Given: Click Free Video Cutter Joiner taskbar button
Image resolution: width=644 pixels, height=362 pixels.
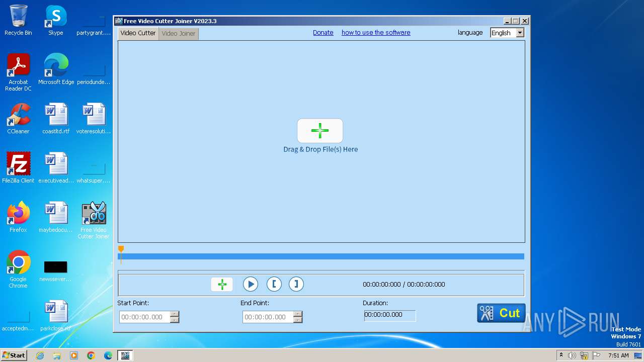Looking at the screenshot, I should [125, 355].
